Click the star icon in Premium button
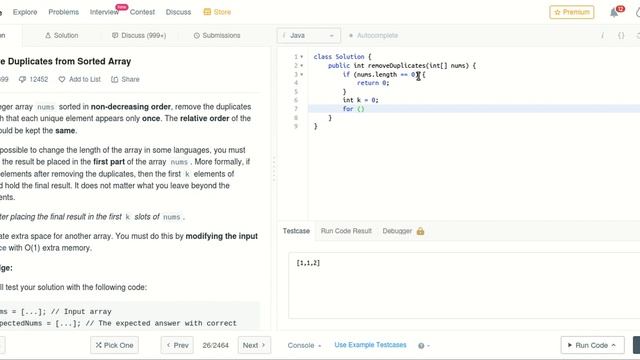 558,12
